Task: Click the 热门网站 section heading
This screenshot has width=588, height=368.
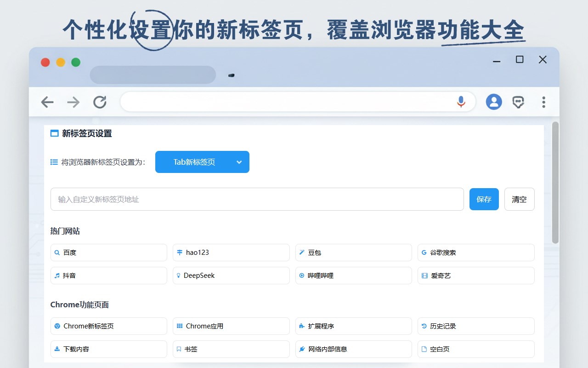Action: click(x=65, y=231)
